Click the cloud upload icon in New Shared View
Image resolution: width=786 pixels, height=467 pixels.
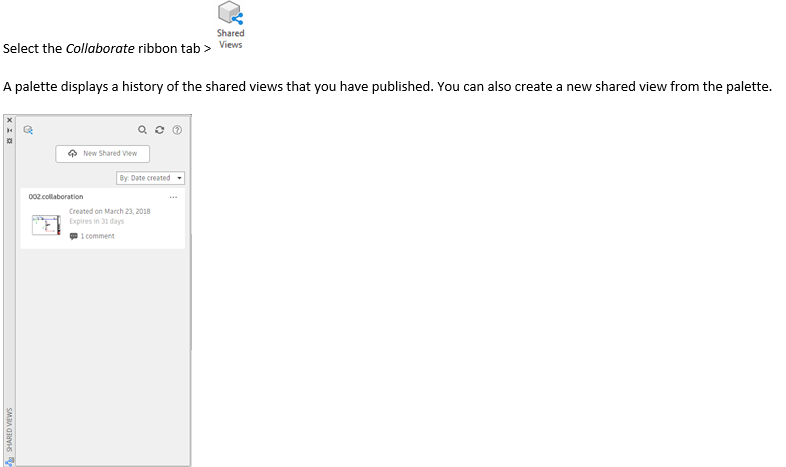click(x=73, y=153)
